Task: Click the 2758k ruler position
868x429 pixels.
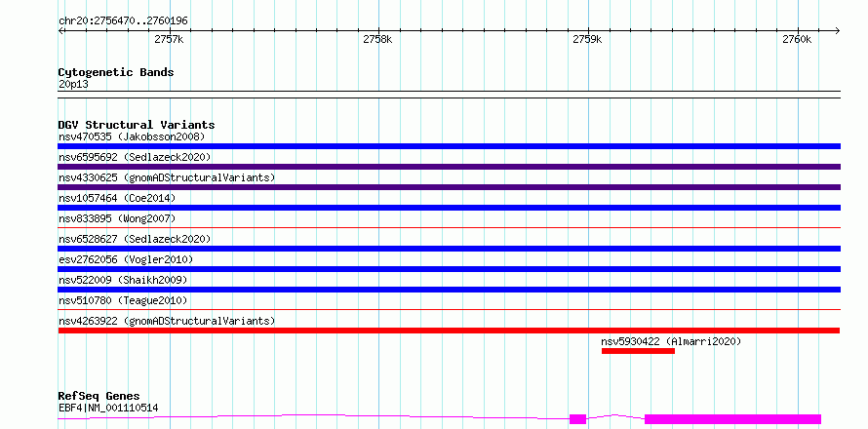Action: point(377,39)
